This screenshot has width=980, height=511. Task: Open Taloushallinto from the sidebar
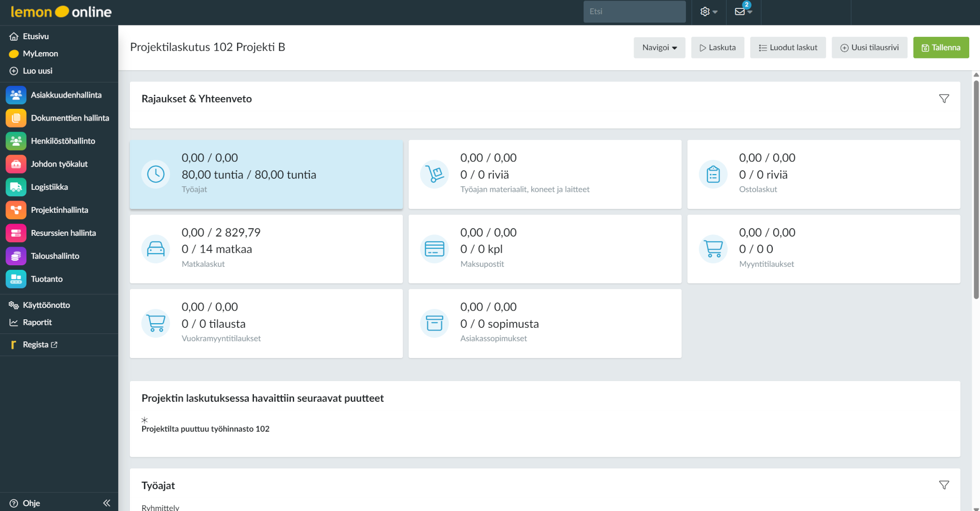55,256
